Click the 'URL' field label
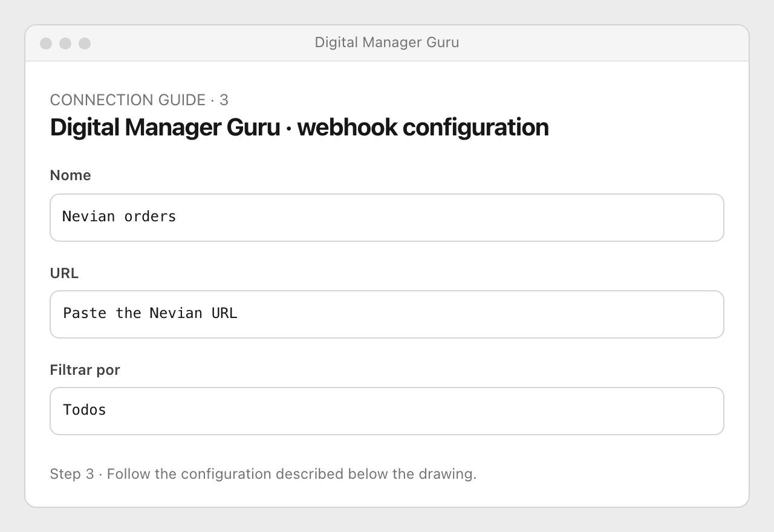This screenshot has width=774, height=532. click(x=64, y=273)
